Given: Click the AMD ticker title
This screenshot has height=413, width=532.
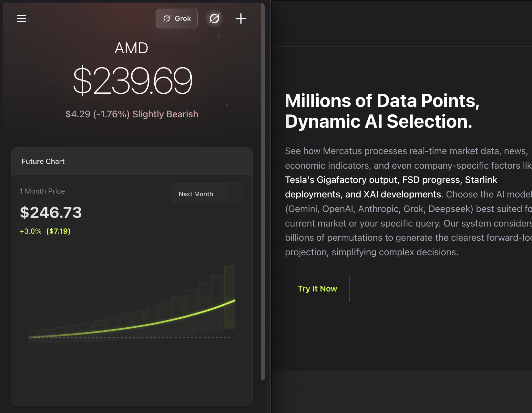Looking at the screenshot, I should coord(131,48).
